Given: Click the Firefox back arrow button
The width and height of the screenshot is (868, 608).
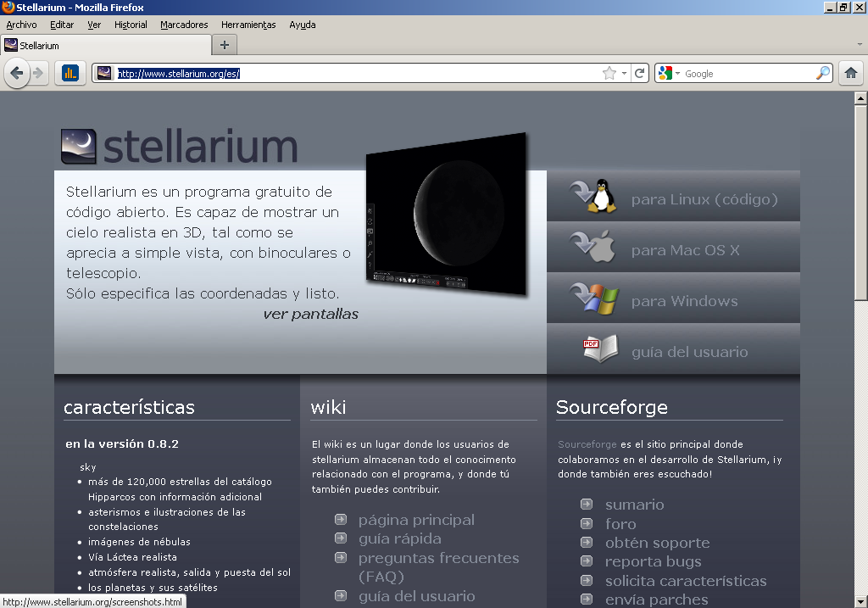Looking at the screenshot, I should [17, 73].
